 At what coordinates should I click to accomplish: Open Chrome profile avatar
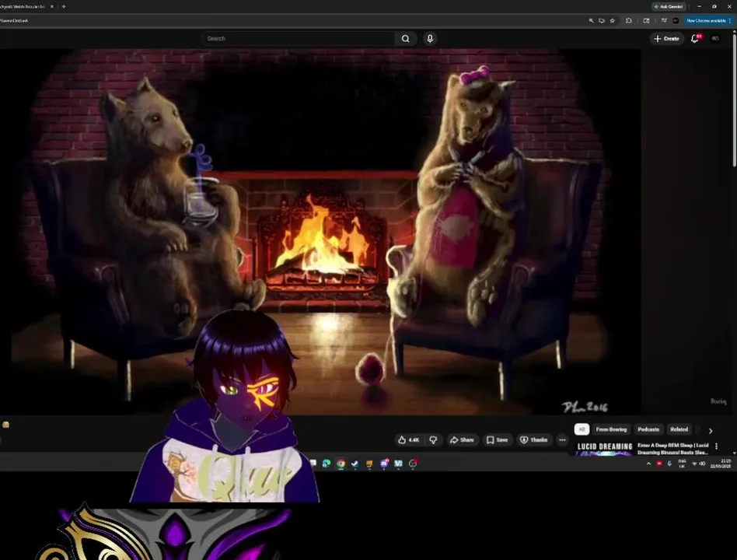(x=676, y=21)
